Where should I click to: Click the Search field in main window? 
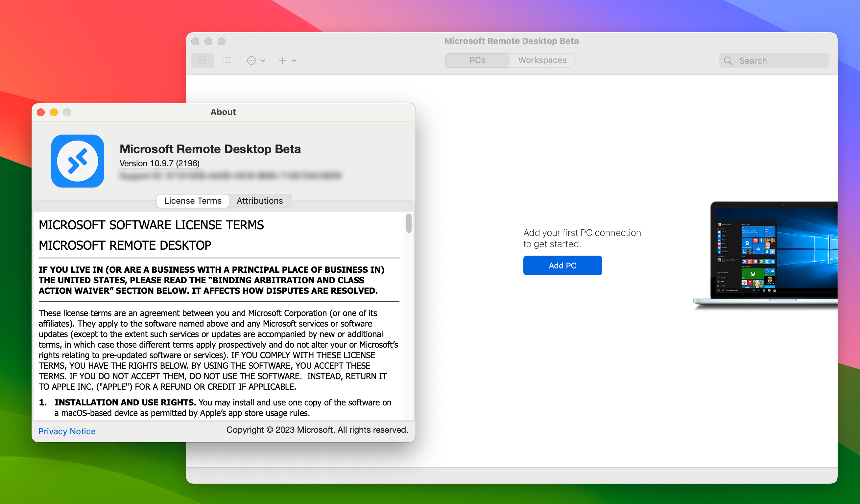click(x=774, y=61)
